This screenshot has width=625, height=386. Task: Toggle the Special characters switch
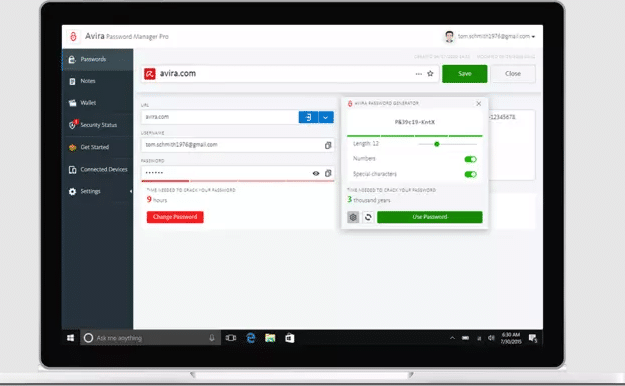coord(470,174)
